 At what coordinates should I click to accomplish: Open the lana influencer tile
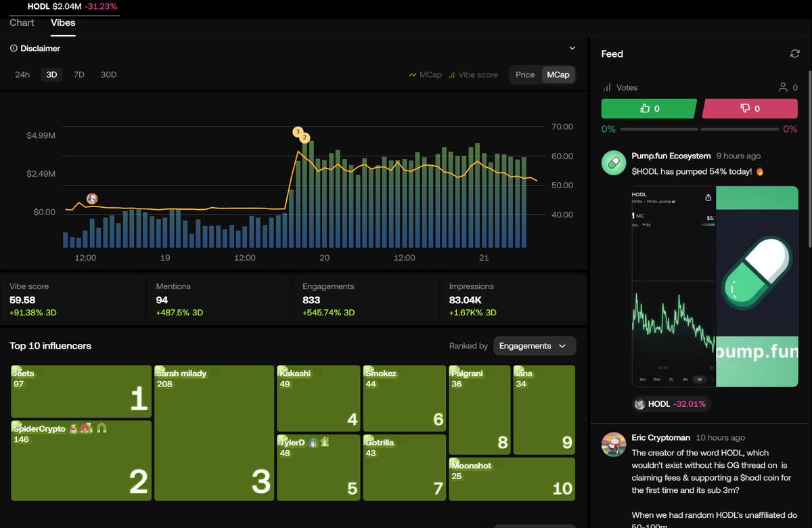(x=544, y=410)
